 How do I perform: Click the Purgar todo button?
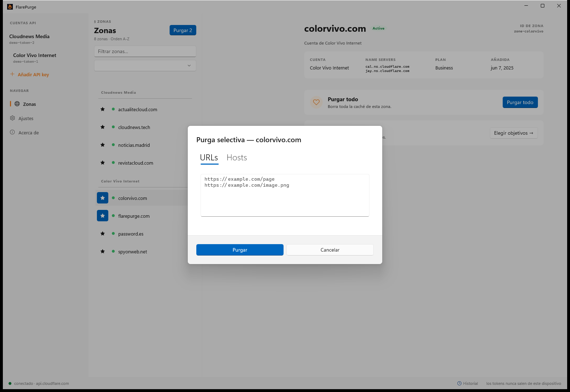[x=520, y=102]
